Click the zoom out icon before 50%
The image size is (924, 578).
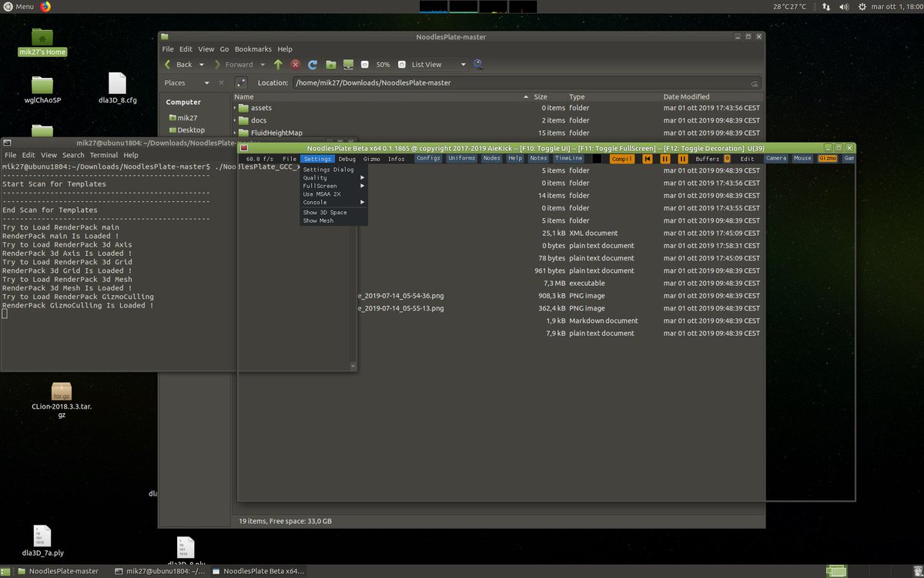click(365, 65)
